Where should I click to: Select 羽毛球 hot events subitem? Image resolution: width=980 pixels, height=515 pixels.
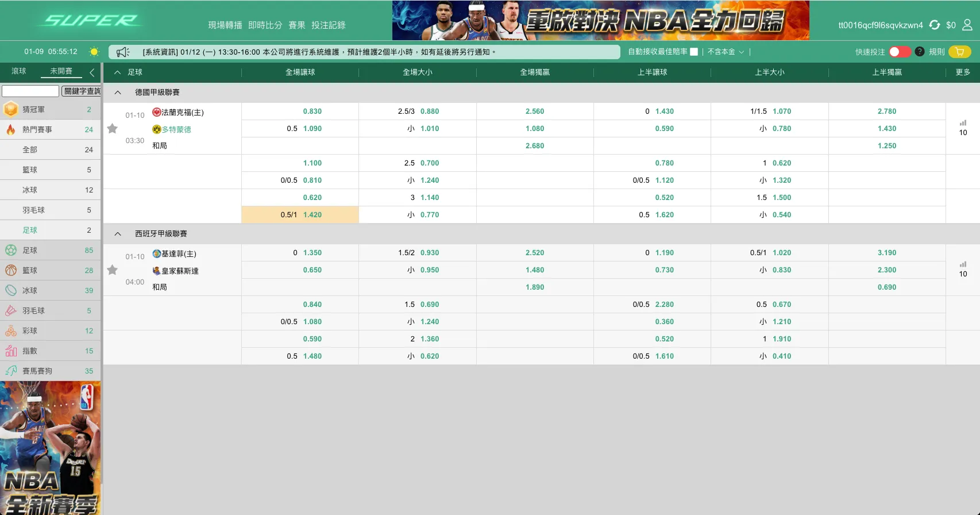click(x=51, y=210)
